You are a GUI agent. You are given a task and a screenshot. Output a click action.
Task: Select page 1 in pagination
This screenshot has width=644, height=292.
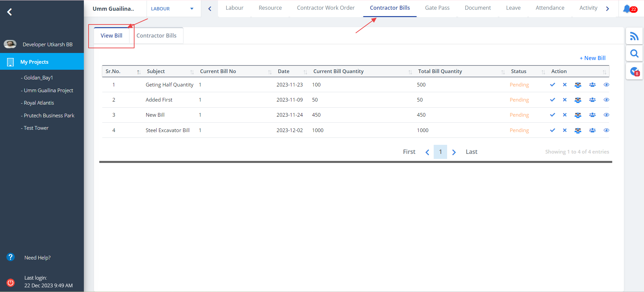(440, 152)
